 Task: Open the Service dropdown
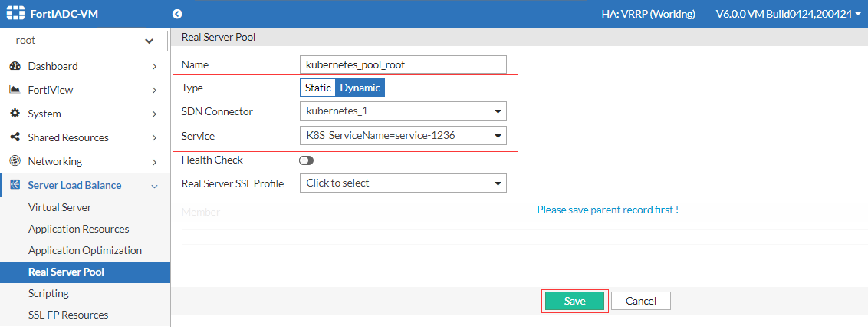403,136
